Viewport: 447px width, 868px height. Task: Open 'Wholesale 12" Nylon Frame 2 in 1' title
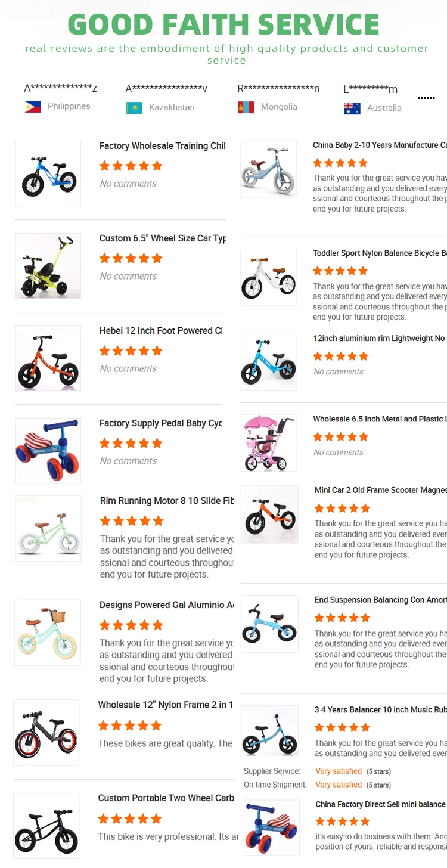[x=165, y=705]
